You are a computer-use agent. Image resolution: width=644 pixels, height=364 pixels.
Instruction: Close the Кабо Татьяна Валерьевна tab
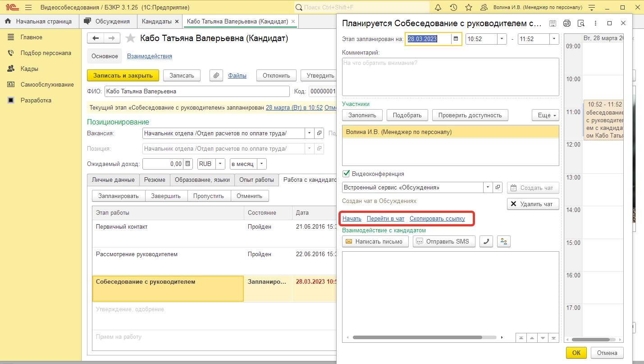coord(293,21)
